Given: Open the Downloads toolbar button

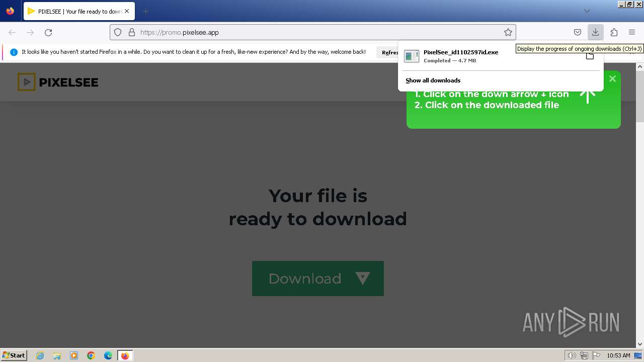Looking at the screenshot, I should tap(595, 32).
